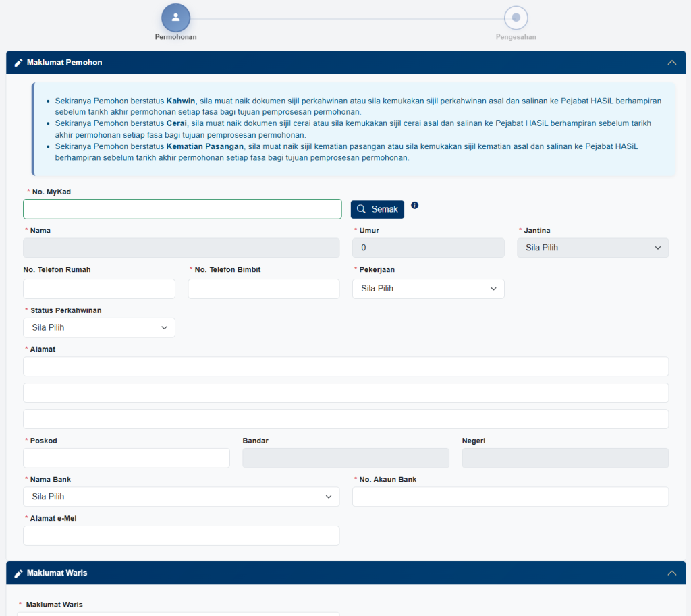
Task: Open the Jantina dropdown
Action: click(x=592, y=248)
